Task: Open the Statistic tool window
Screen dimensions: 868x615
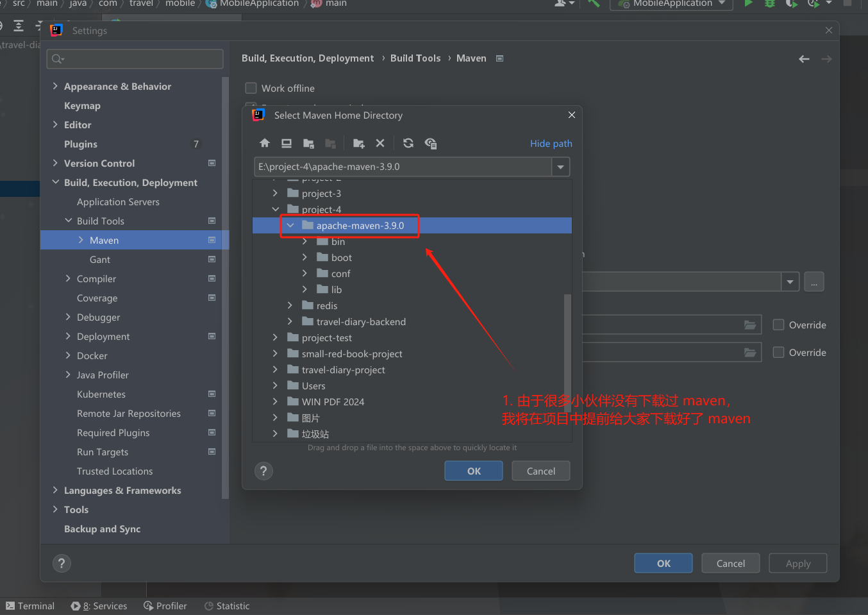Action: point(227,606)
